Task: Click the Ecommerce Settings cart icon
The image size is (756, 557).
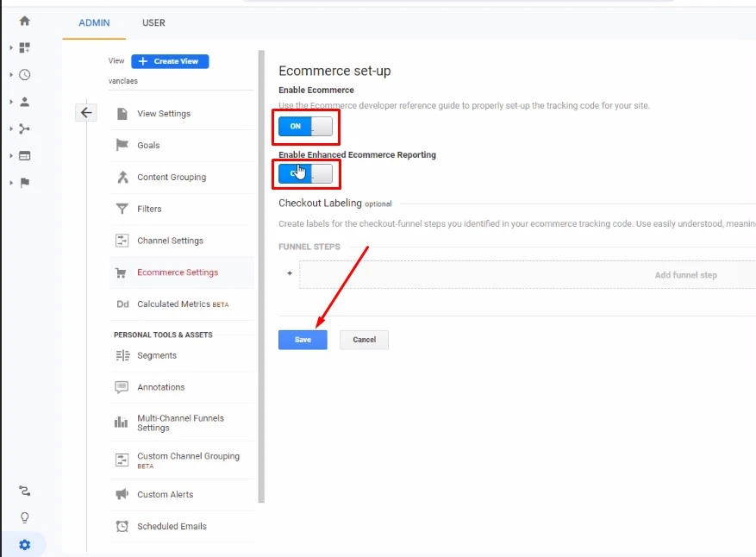Action: (121, 272)
